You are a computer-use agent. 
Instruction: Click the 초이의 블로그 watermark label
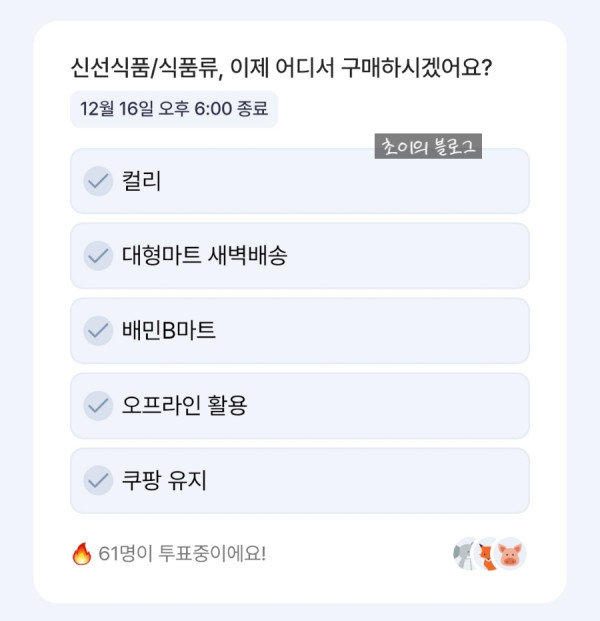428,147
